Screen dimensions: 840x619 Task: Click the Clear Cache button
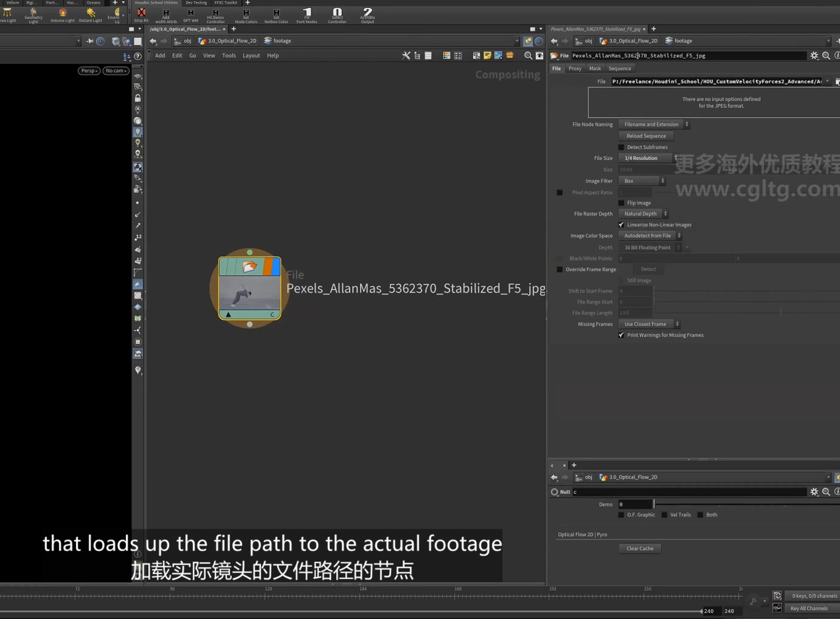click(640, 548)
